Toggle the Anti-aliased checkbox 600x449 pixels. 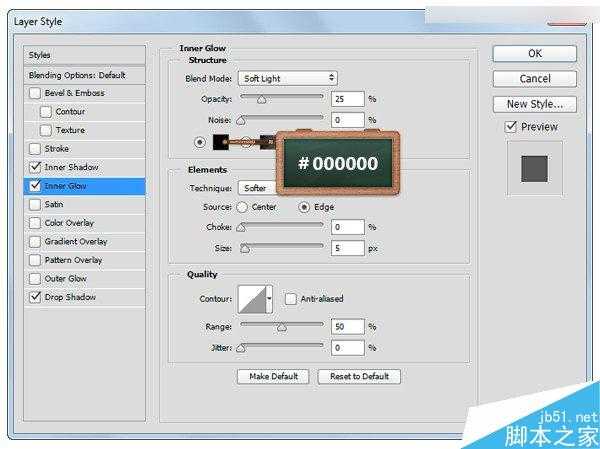(290, 298)
